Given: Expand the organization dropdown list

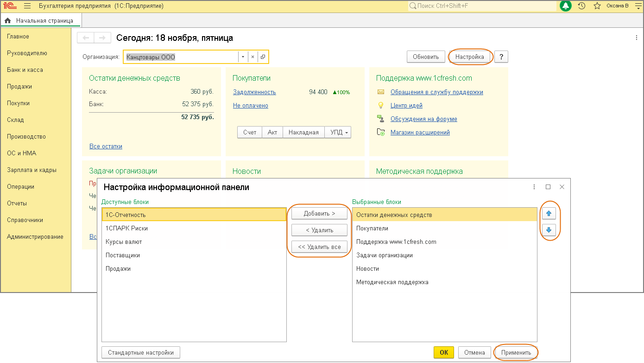Looking at the screenshot, I should point(243,57).
